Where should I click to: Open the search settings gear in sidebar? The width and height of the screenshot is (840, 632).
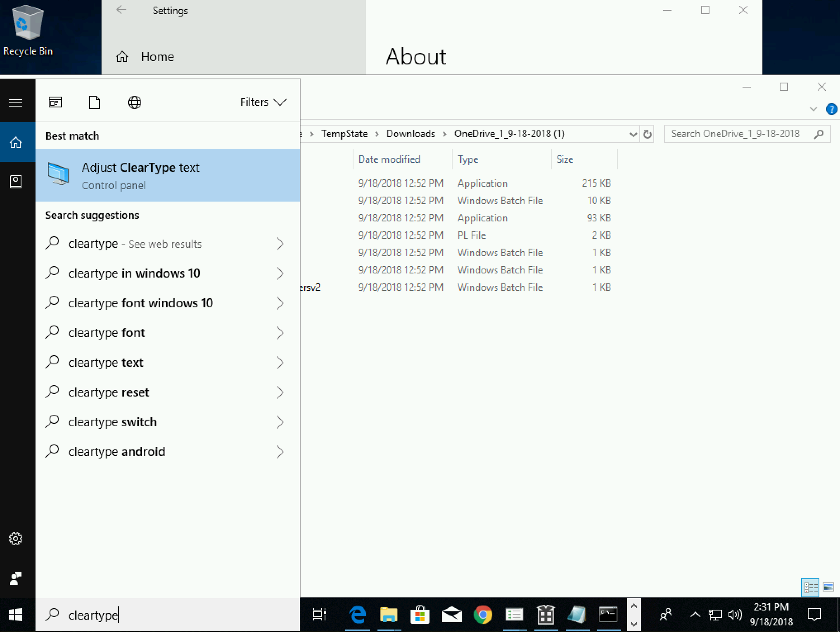pyautogui.click(x=16, y=538)
